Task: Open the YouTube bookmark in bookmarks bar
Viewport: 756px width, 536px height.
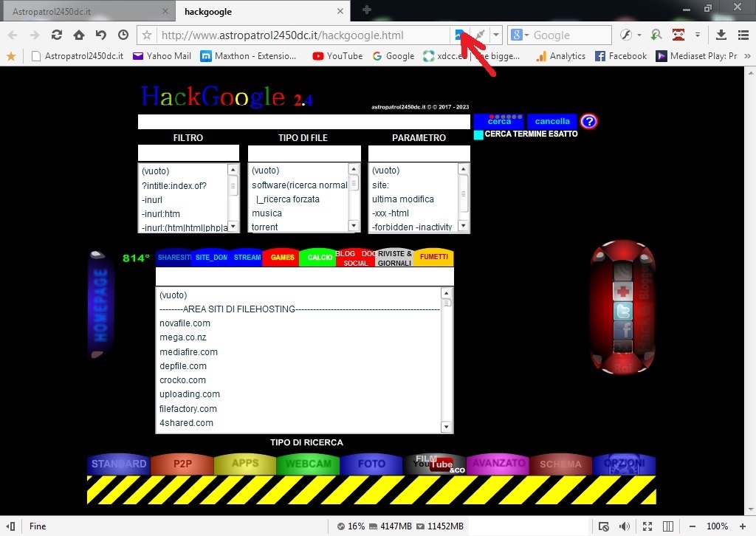Action: click(337, 56)
